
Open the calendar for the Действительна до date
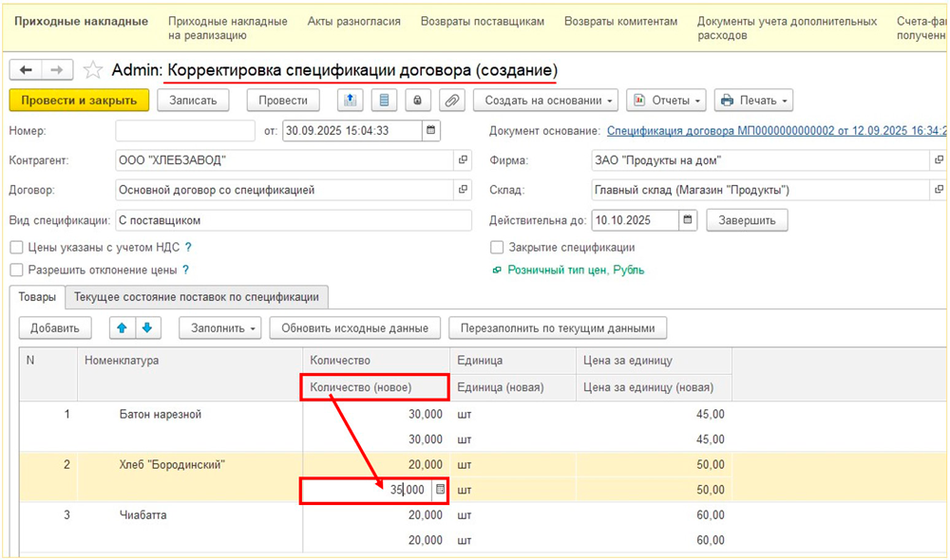688,220
